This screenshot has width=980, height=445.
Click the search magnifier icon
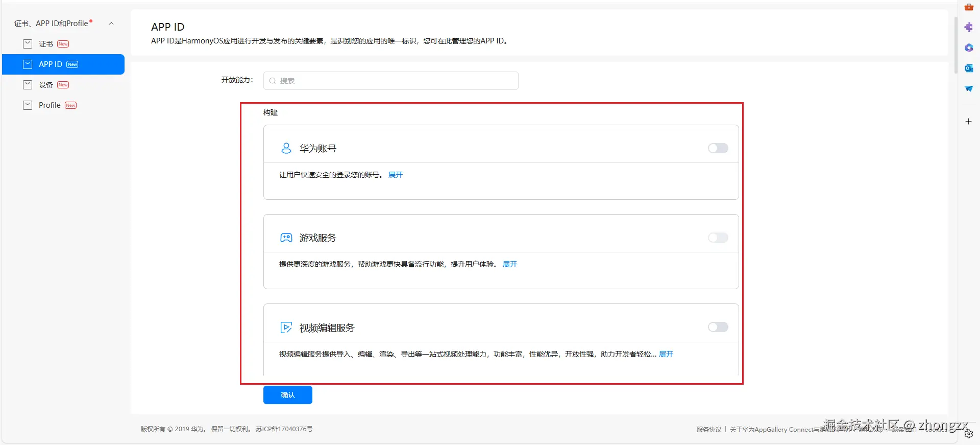[273, 81]
